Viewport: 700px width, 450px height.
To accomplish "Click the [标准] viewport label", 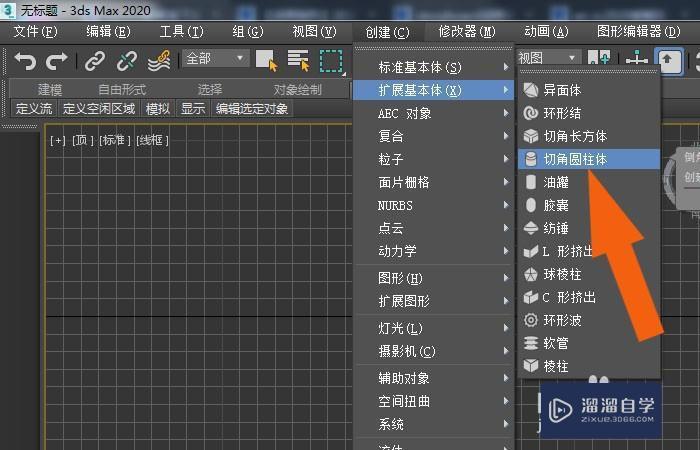I will 115,140.
